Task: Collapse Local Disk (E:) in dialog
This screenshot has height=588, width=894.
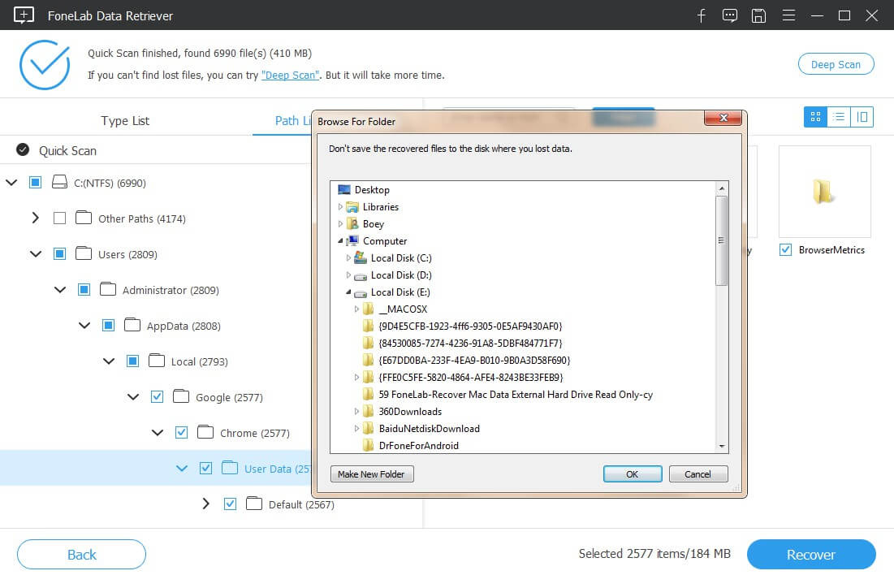Action: [x=348, y=292]
